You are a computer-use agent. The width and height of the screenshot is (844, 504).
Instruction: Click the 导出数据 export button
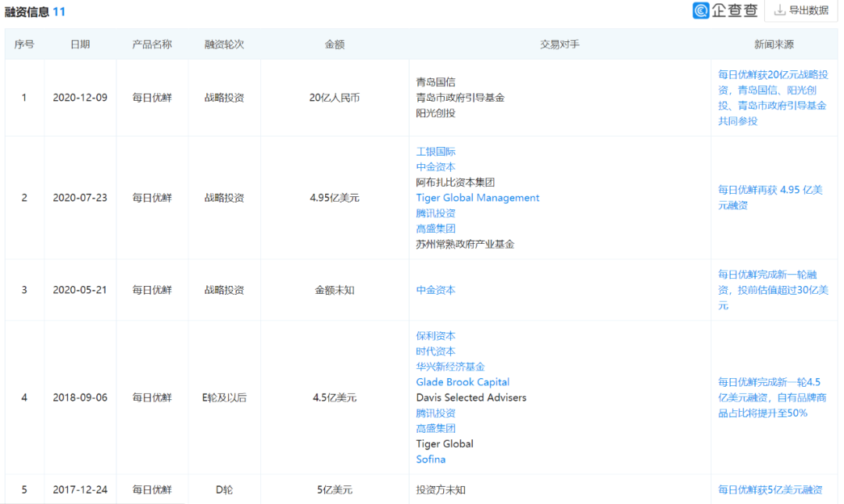801,10
